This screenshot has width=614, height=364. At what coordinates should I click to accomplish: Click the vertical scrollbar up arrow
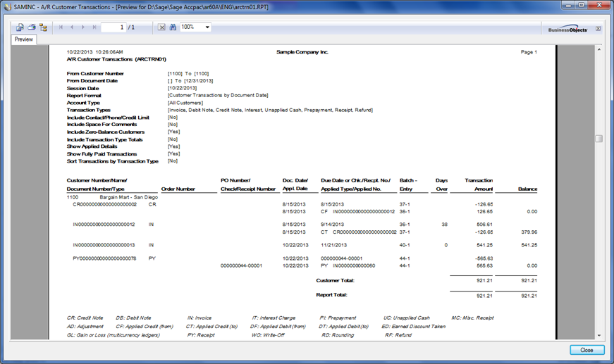pos(598,50)
